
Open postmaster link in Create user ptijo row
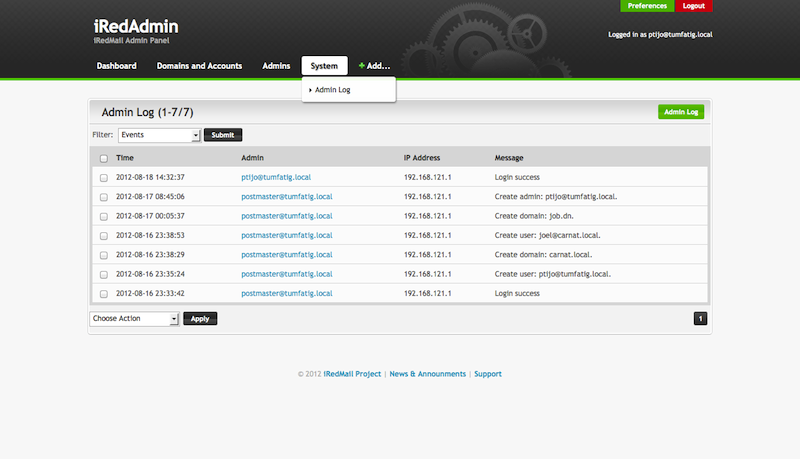pos(287,274)
